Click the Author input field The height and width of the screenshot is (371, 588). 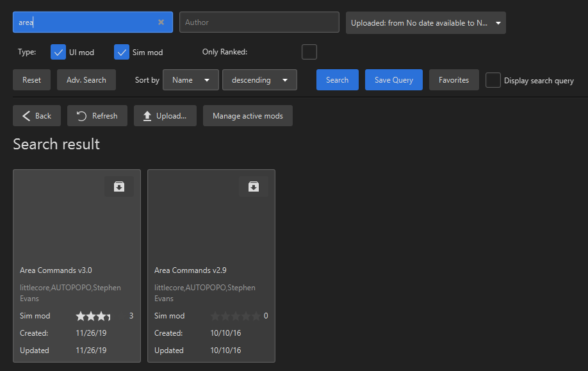pos(259,22)
